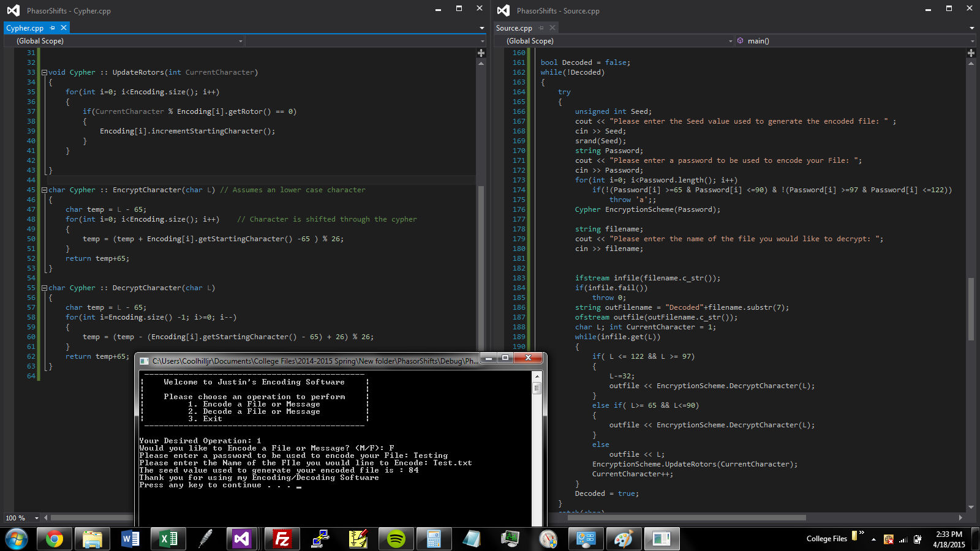Click the Source.cpp horizontal scrollbar

[x=686, y=518]
